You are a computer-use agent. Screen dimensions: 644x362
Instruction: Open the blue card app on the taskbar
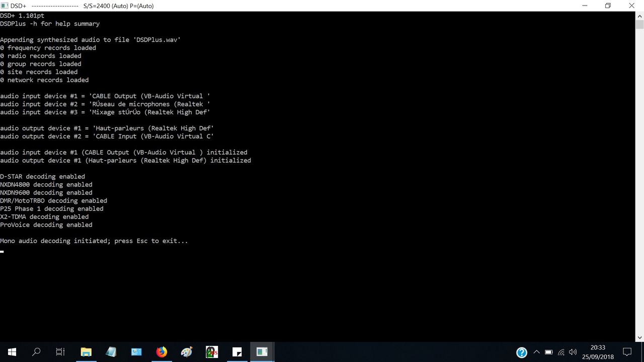point(136,352)
